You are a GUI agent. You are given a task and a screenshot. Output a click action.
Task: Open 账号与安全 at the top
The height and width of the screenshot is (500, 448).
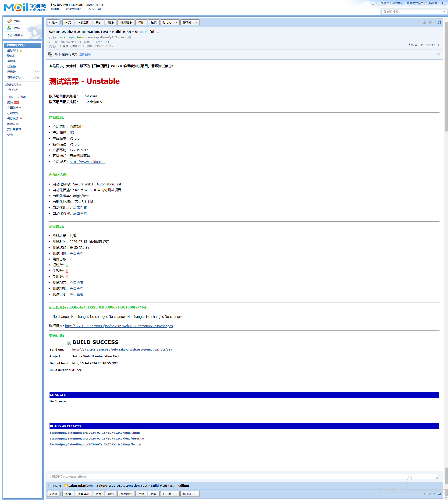click(x=413, y=3)
